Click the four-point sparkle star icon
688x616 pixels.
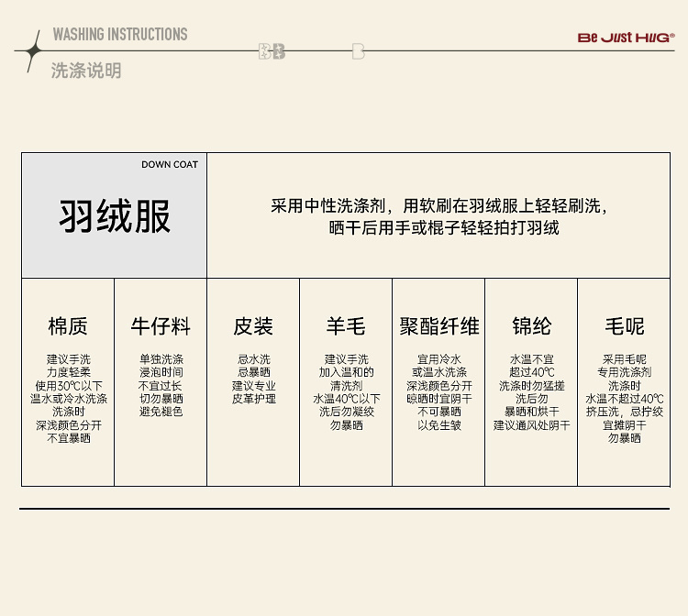coord(33,51)
